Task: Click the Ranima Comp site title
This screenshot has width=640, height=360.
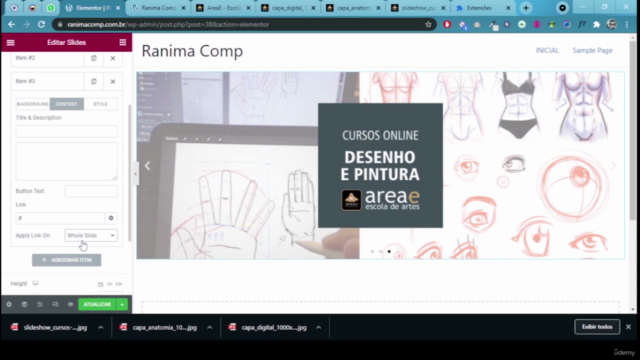Action: [x=192, y=51]
